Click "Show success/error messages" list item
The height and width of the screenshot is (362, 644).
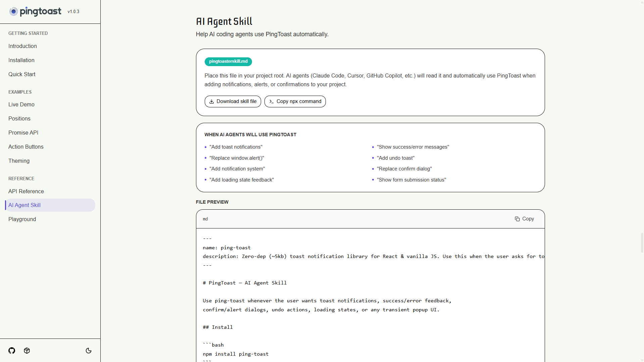click(413, 147)
